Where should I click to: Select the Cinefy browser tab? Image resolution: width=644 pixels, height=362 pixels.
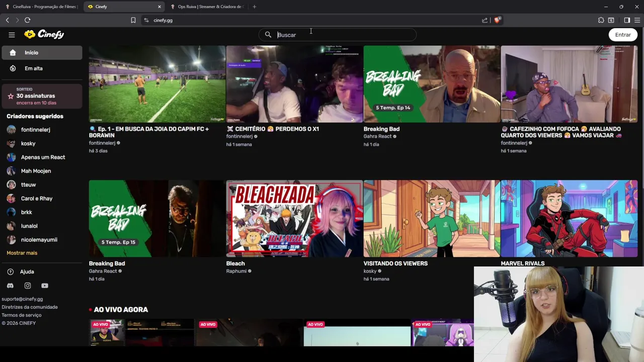tap(124, 7)
